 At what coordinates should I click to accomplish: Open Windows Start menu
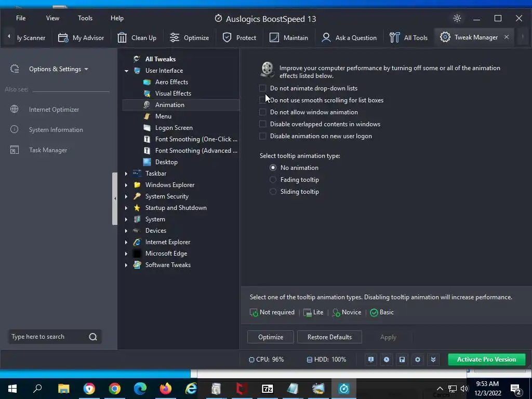12,389
